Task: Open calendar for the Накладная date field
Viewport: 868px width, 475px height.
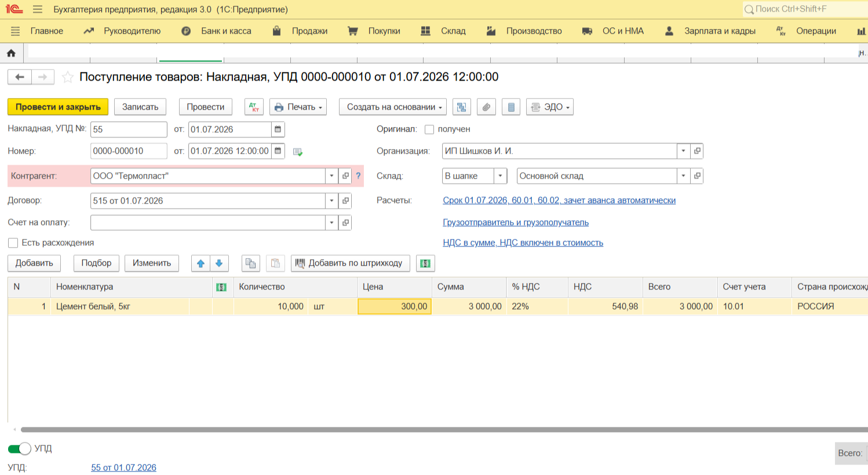Action: click(x=278, y=129)
